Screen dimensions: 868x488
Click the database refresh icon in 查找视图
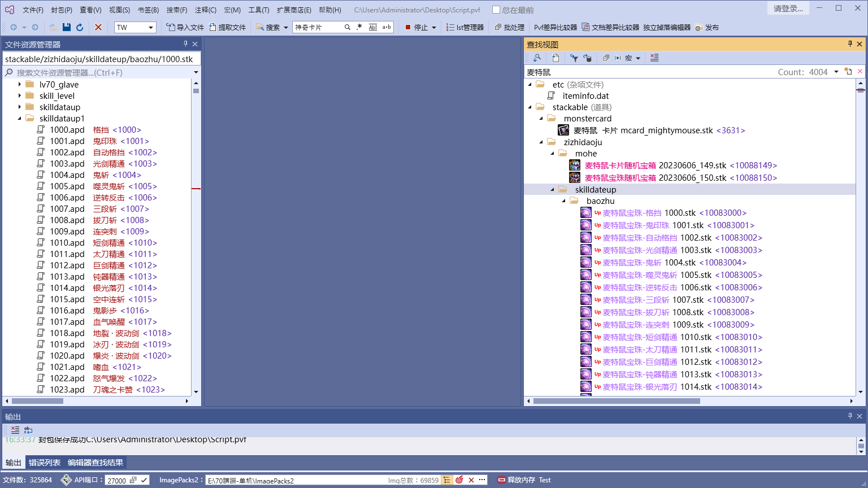click(588, 58)
